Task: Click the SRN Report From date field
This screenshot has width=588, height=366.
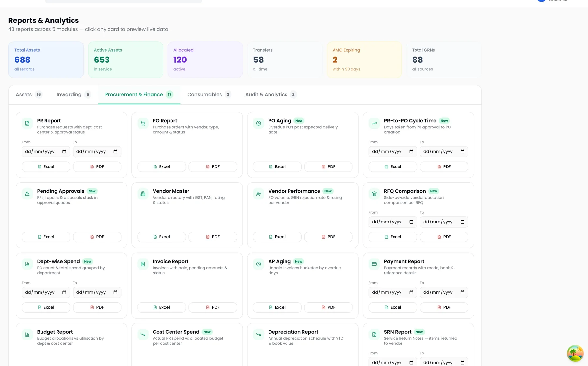Action: coord(393,362)
